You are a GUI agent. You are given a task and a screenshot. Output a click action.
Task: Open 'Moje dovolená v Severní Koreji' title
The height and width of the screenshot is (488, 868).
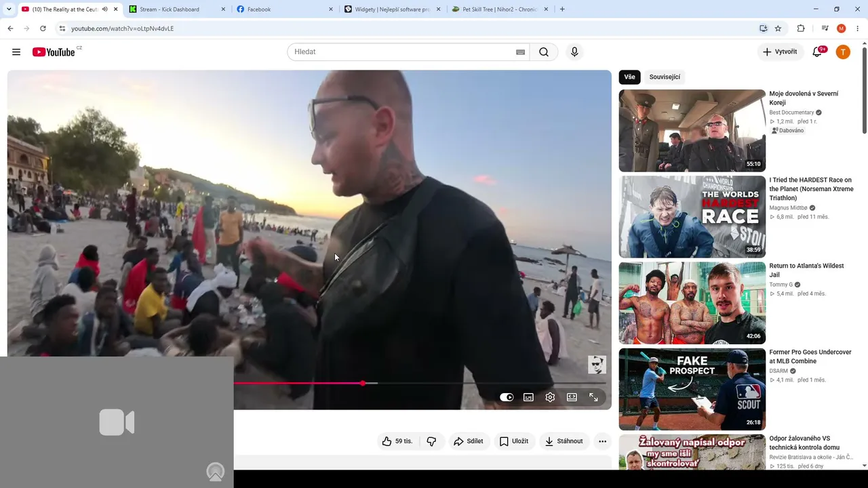coord(804,98)
